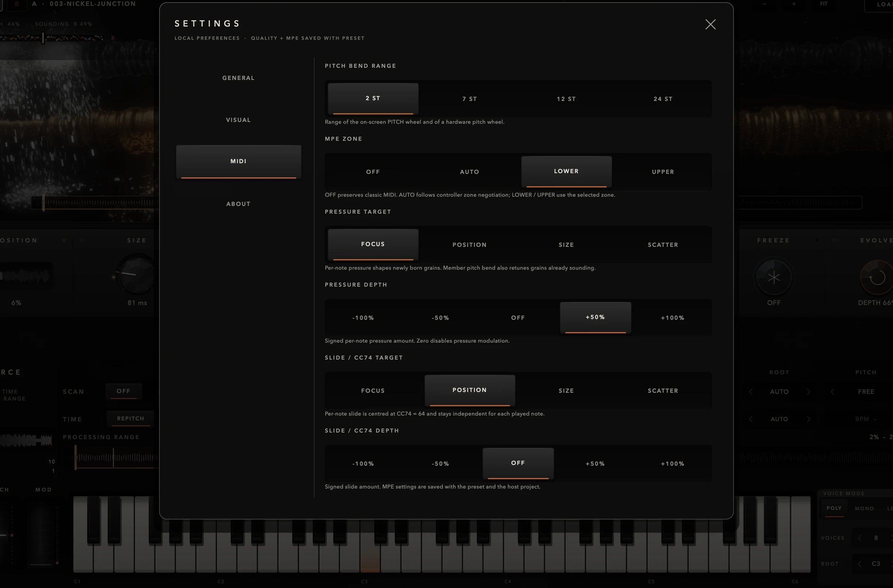Screen dimensions: 893x588
Task: Step second AUTO row to previous value
Action: pos(750,419)
